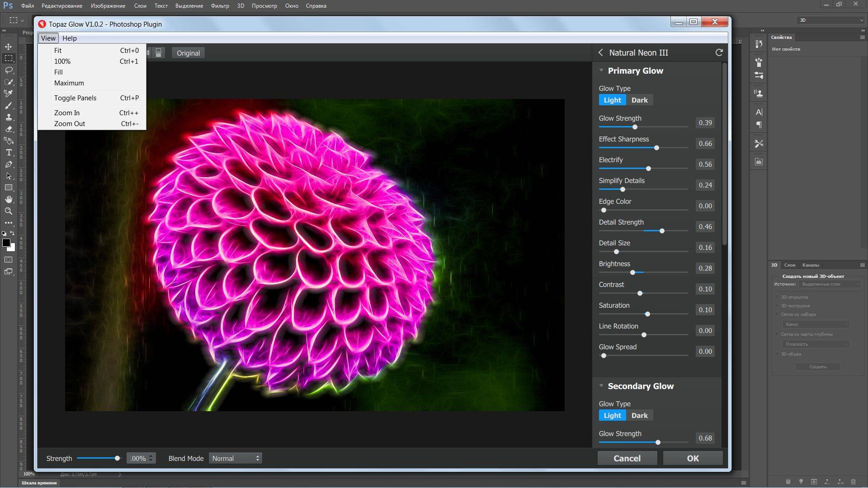Screen dimensions: 868x488
Task: Select the Lasso tool
Action: tap(9, 70)
